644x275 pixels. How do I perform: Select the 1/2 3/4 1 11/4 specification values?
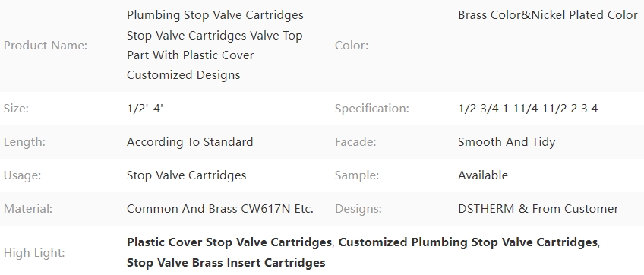(x=528, y=109)
